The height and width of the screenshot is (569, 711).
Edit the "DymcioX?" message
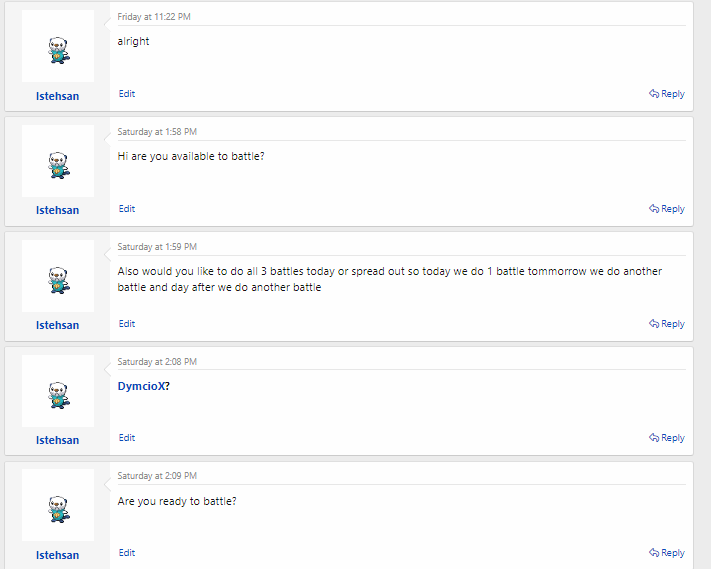point(127,438)
